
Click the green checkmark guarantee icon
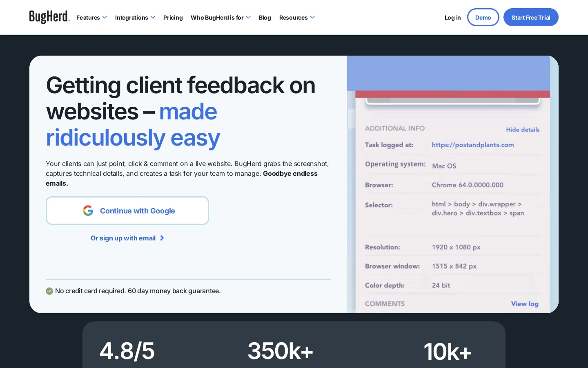click(49, 291)
